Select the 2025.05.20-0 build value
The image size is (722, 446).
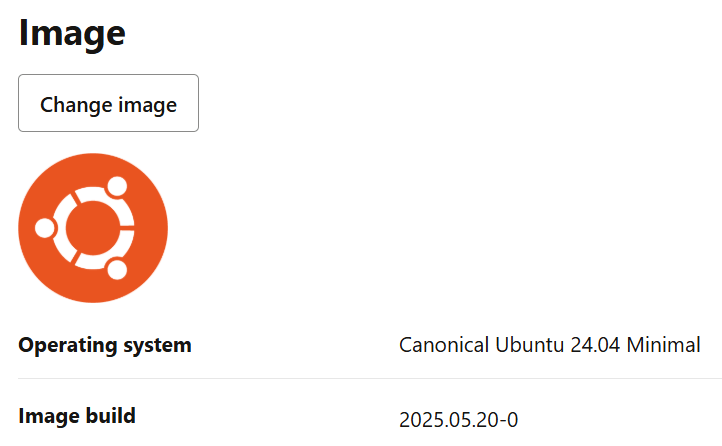[x=458, y=418]
